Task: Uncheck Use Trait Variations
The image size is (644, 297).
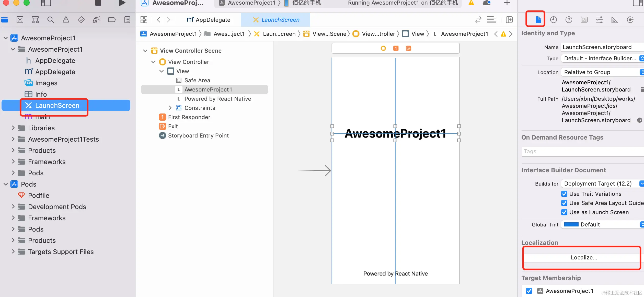Action: coord(564,194)
